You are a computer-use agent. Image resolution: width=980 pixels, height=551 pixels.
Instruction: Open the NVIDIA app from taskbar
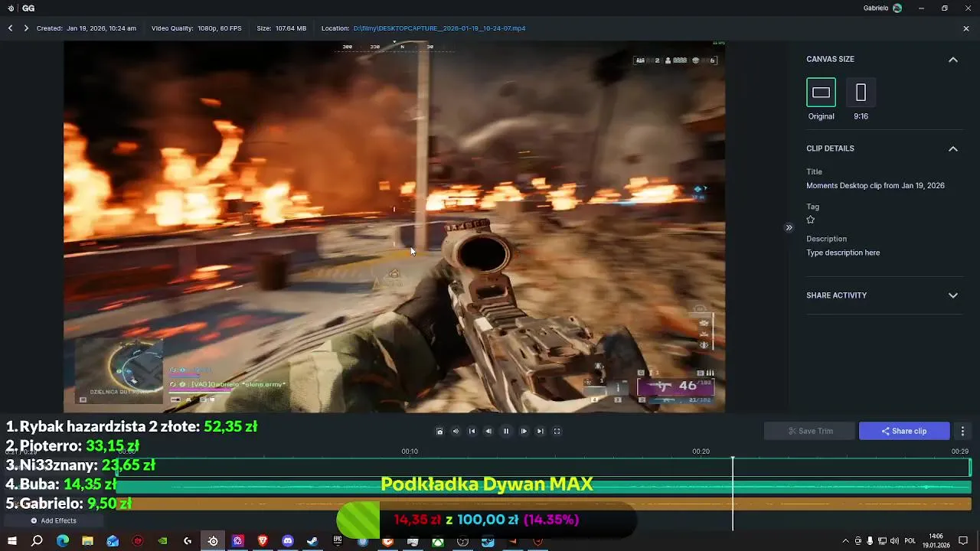tap(162, 541)
